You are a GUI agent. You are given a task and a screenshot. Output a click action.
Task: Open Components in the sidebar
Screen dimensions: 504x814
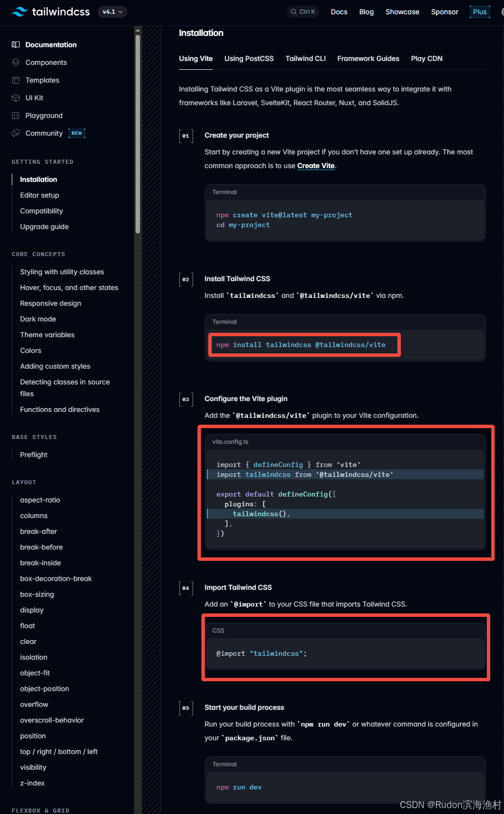(46, 62)
